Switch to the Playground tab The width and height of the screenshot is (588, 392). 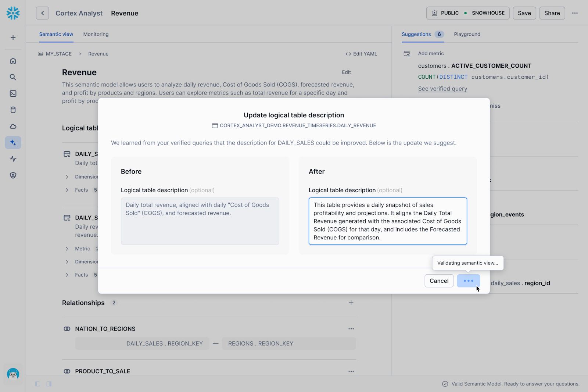pyautogui.click(x=467, y=34)
